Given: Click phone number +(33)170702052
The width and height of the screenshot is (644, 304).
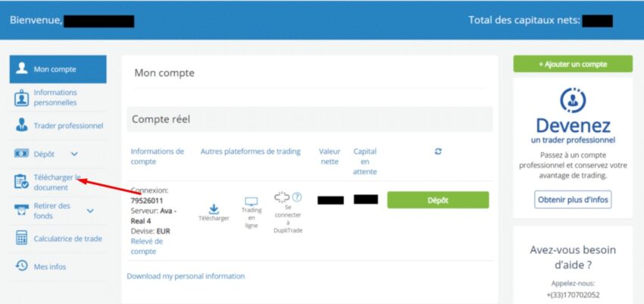Looking at the screenshot, I should (x=573, y=295).
